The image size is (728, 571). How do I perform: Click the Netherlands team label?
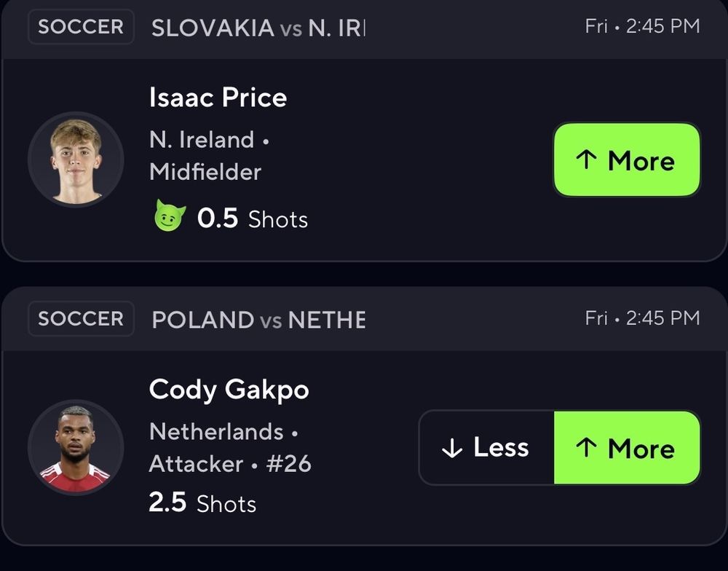[x=216, y=431]
